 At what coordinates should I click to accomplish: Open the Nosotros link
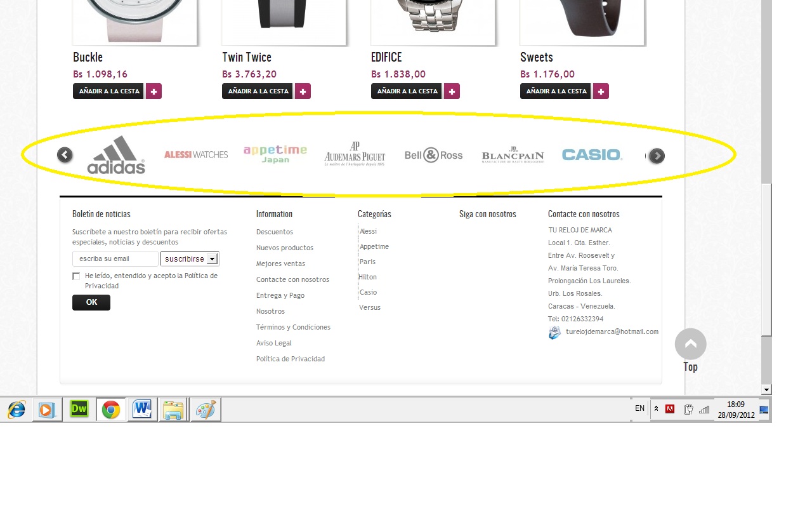tap(270, 311)
